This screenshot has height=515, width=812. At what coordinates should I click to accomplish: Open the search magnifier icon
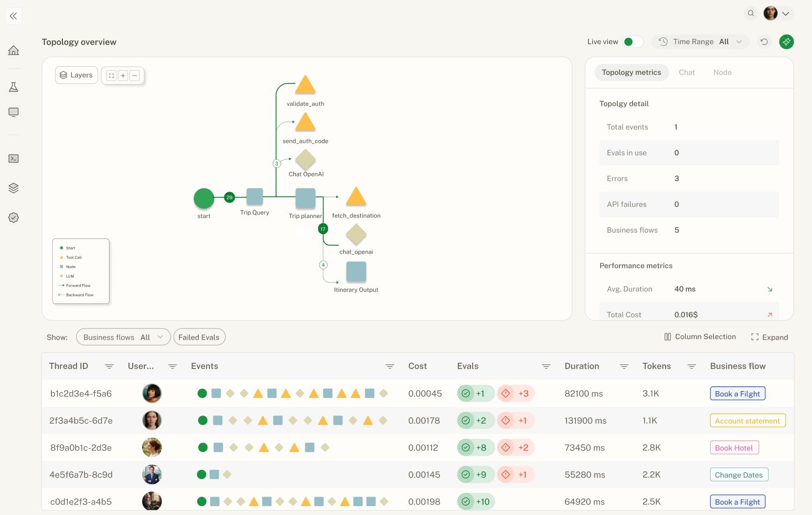point(751,14)
